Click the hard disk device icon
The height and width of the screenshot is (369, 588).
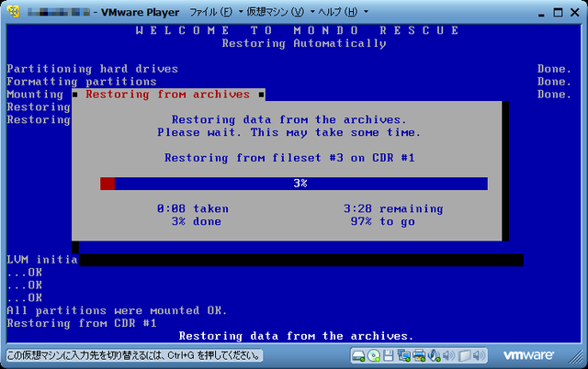pos(358,355)
